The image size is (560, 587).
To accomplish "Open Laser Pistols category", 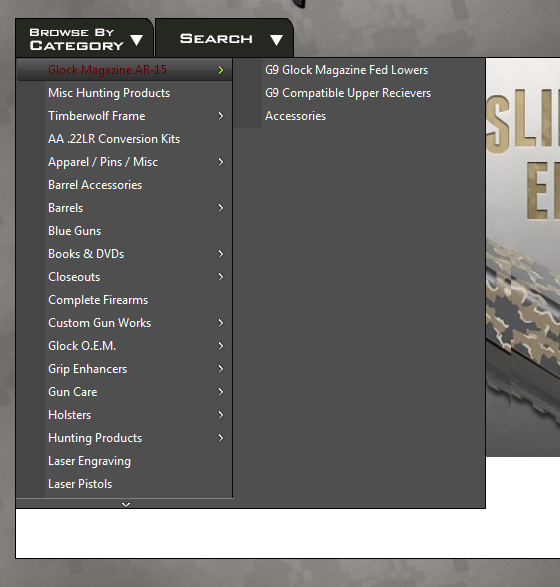I will coord(124,484).
